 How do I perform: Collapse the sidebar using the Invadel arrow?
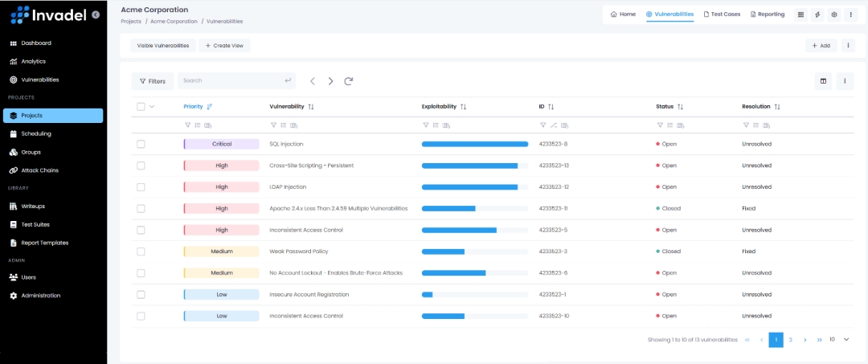[x=96, y=14]
